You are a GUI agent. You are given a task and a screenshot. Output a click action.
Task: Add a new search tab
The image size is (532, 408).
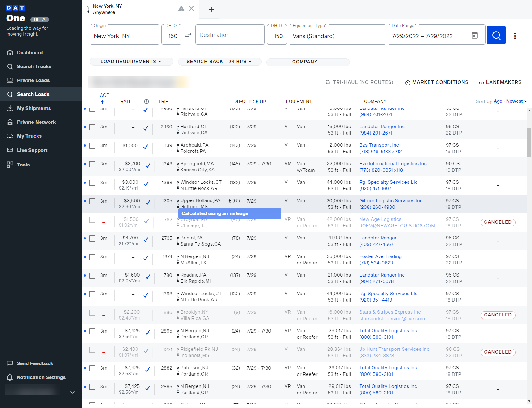point(211,10)
